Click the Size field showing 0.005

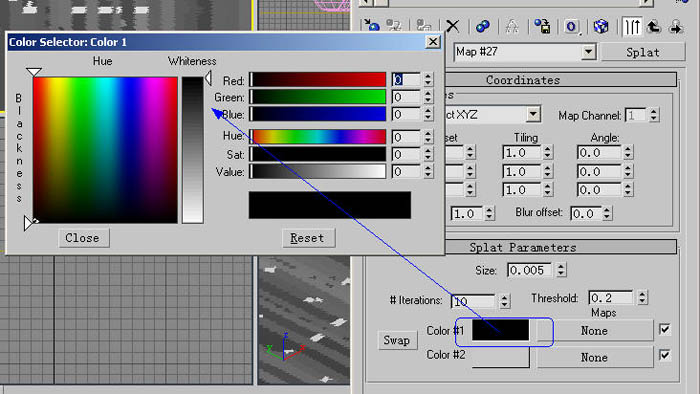click(x=530, y=270)
